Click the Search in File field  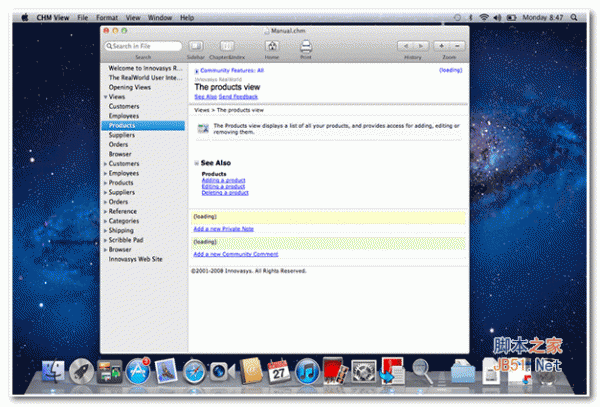pos(145,46)
